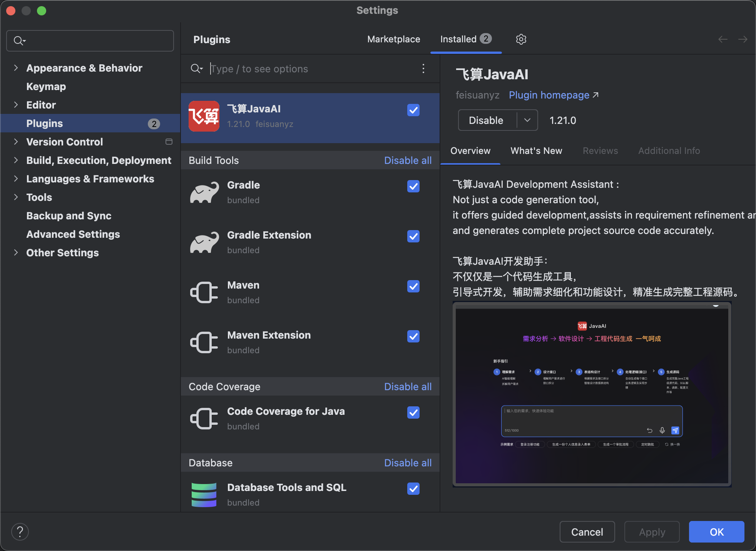Open the Disable button dropdown arrow
The height and width of the screenshot is (551, 756).
tap(527, 120)
